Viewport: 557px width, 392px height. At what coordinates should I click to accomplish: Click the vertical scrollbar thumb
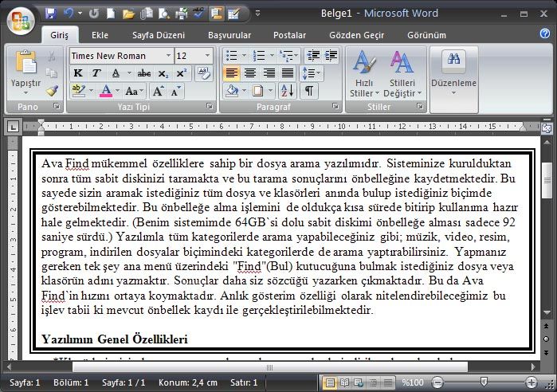click(x=547, y=180)
